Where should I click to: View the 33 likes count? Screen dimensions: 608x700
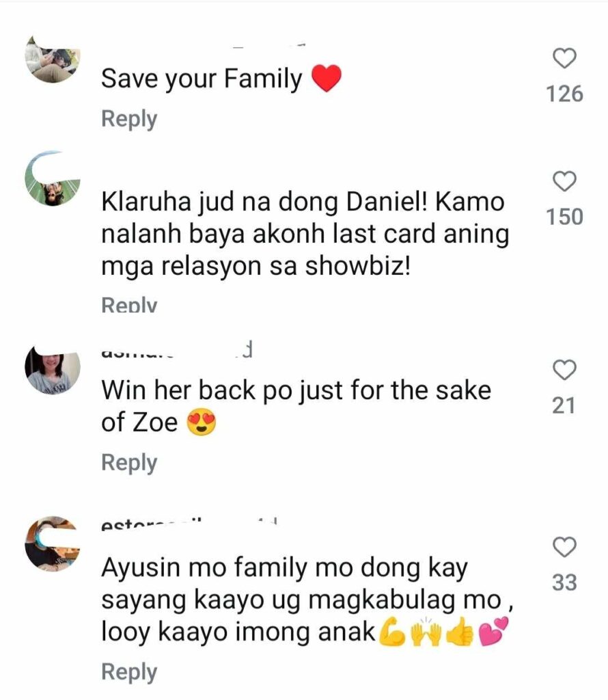tap(564, 582)
